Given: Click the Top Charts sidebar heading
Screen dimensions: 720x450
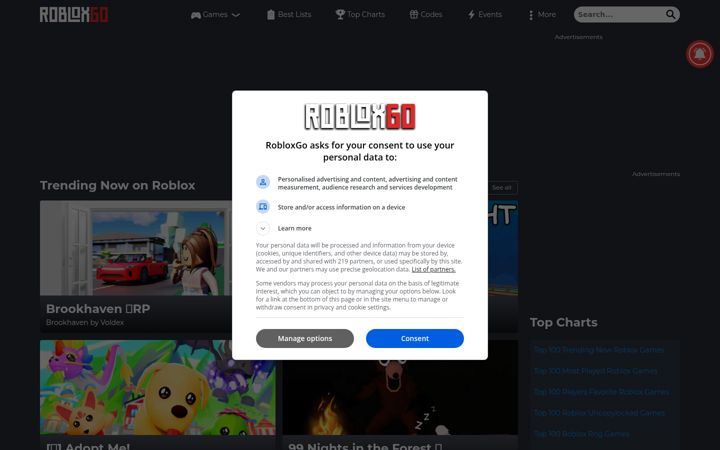Looking at the screenshot, I should point(563,322).
